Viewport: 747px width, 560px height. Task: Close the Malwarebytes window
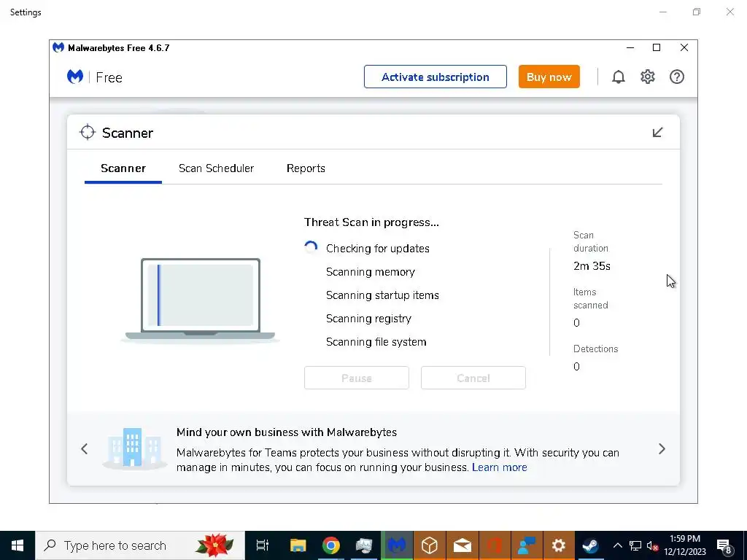(x=684, y=47)
